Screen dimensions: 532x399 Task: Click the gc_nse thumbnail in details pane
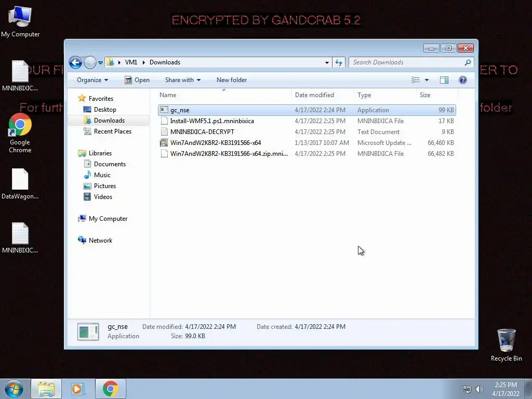pos(88,331)
